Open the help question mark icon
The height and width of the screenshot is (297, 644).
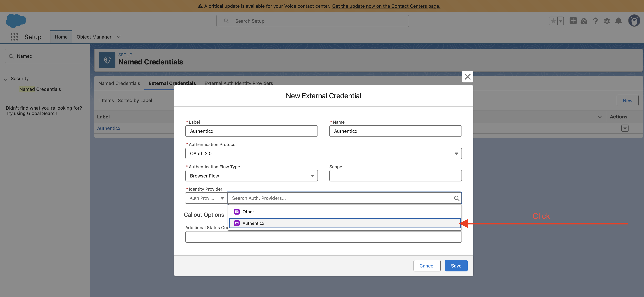[595, 21]
